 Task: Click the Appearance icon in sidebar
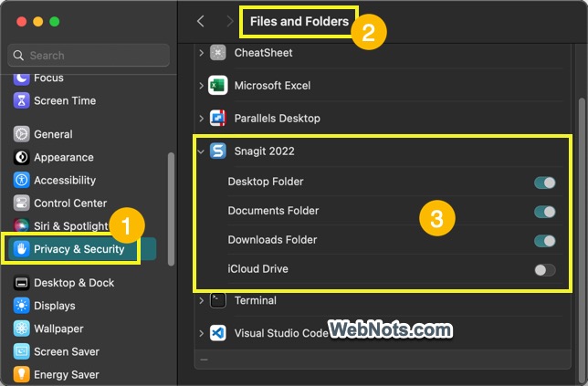(21, 157)
